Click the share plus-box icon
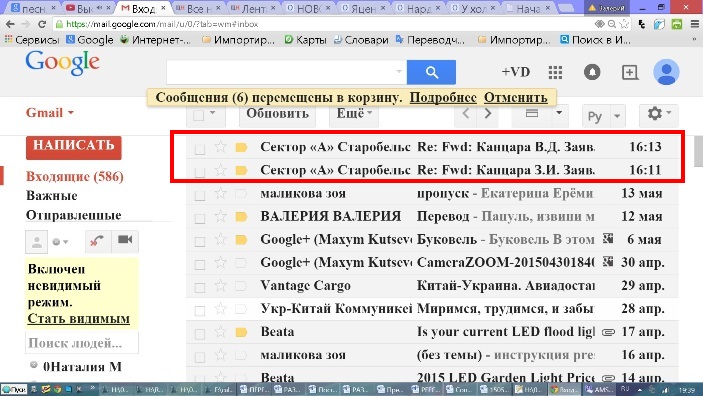703x396 pixels. 629,72
